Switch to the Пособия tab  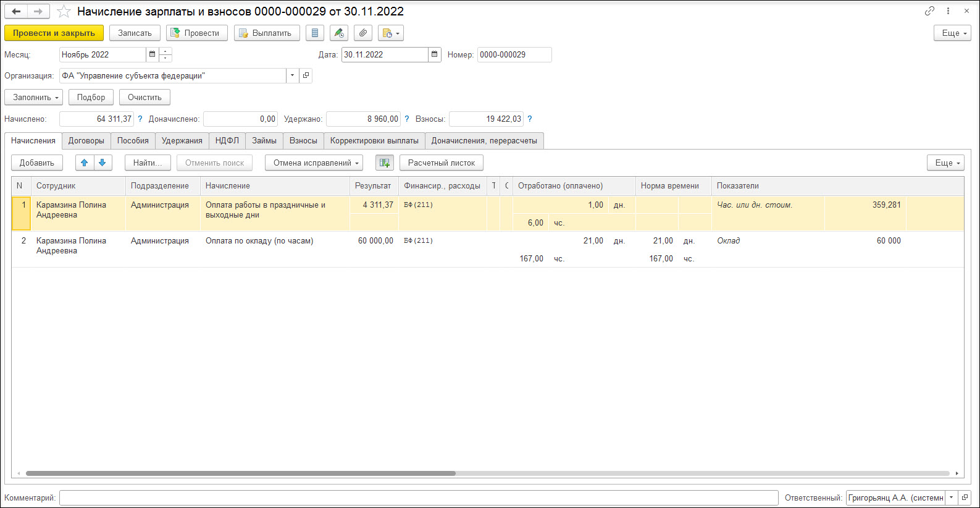(x=133, y=141)
